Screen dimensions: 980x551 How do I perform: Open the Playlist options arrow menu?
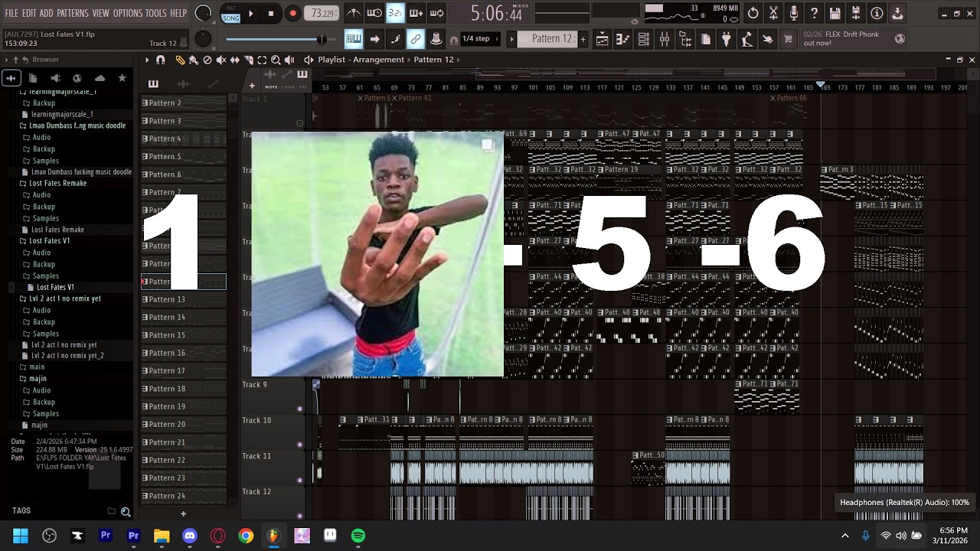147,60
